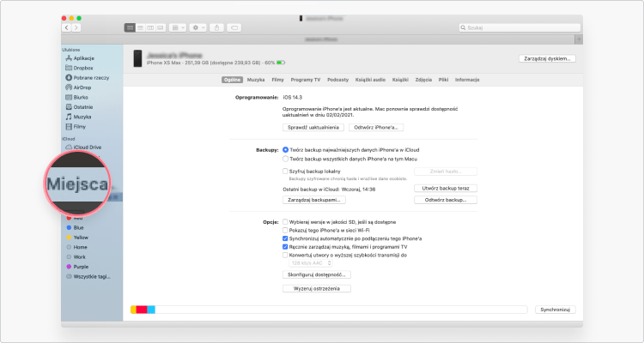Open the Dropbox folder in sidebar

[79, 68]
